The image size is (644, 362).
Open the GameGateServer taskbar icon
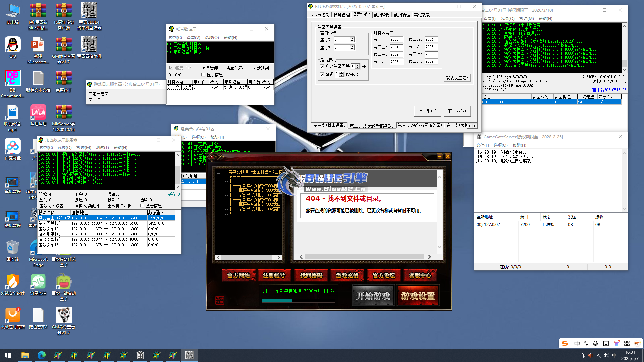[140, 355]
